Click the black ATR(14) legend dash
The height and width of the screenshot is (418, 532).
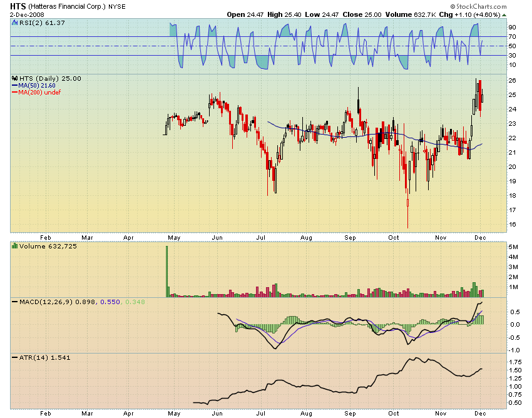click(14, 357)
